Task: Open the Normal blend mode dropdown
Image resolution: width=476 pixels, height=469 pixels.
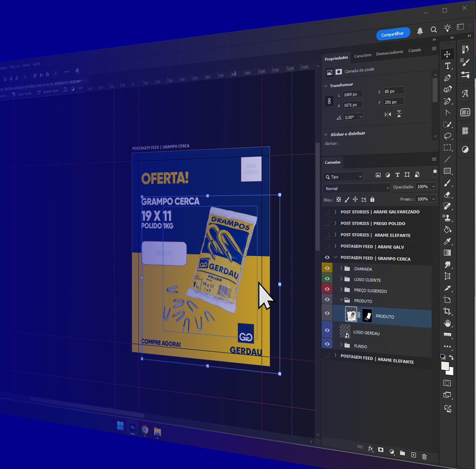Action: tap(356, 188)
